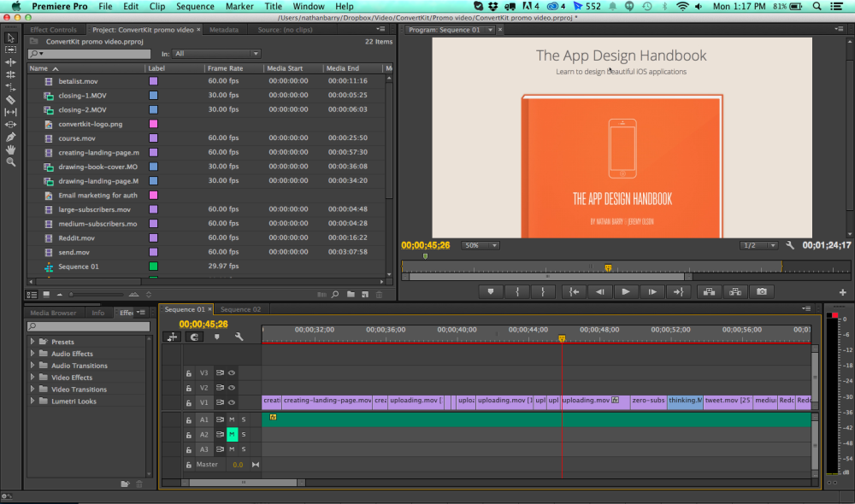Click the purple label swatch for betalist.mov
The height and width of the screenshot is (504, 855).
(153, 81)
